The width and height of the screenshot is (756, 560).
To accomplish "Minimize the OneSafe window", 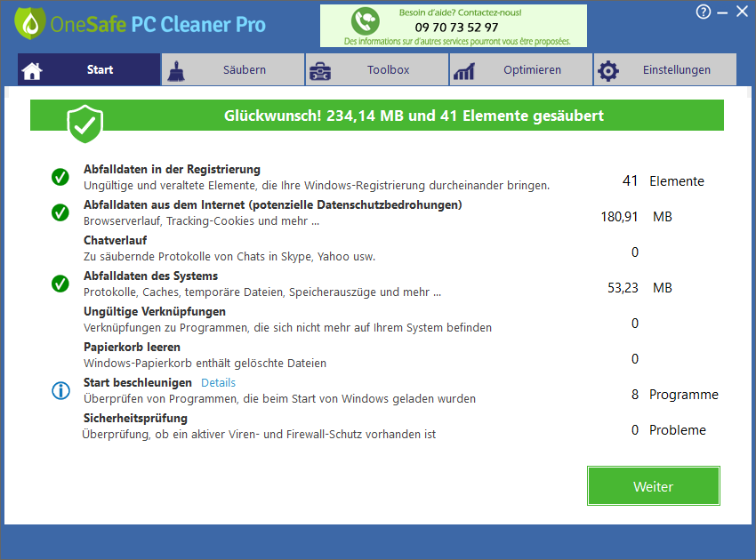I will pyautogui.click(x=722, y=13).
